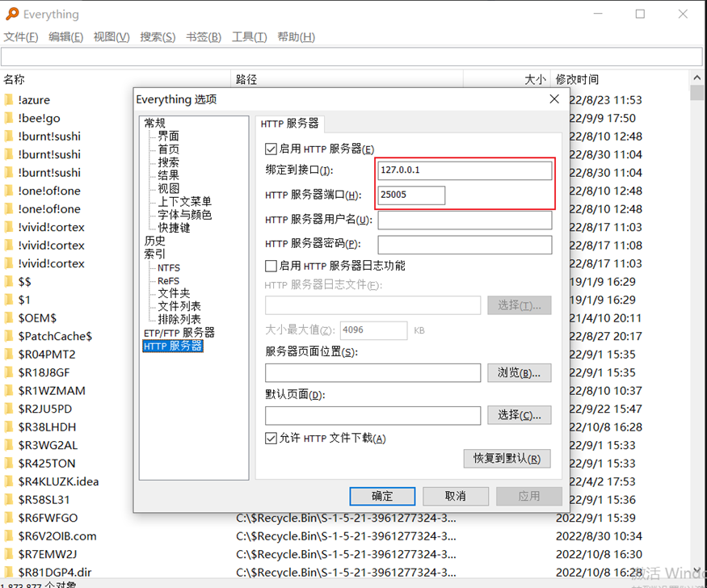707x588 pixels.
Task: Click the $PatchCache$ folder icon
Action: click(x=9, y=336)
